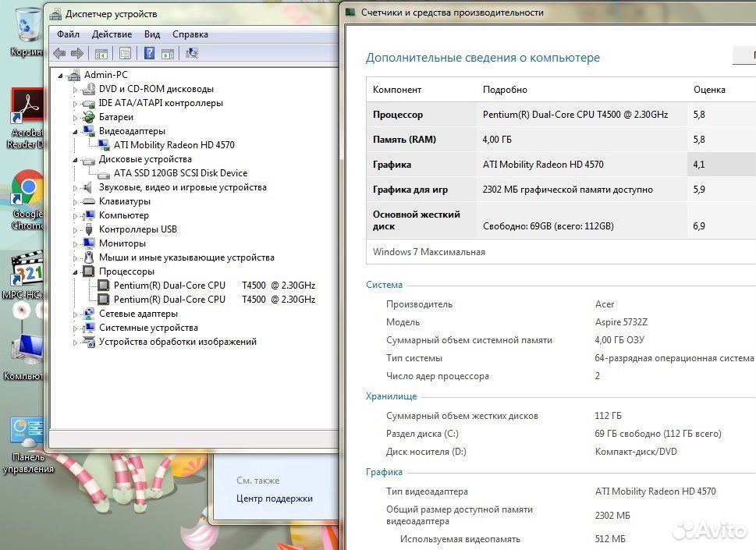Open the Действие menu
Viewport: 756px width, 550px height.
coord(112,34)
